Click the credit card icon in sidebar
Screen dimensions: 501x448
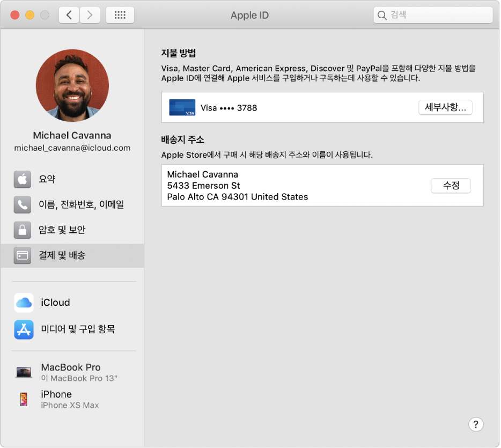[23, 255]
